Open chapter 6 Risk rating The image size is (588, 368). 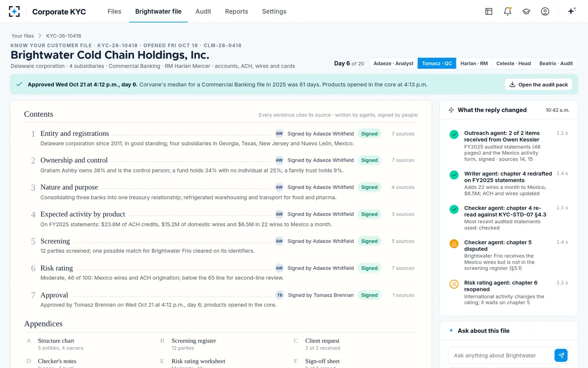click(x=57, y=268)
